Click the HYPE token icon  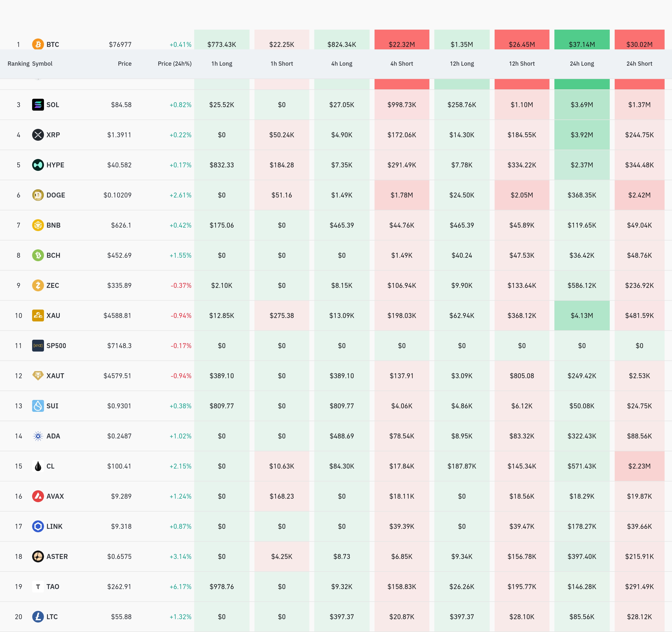pos(38,165)
